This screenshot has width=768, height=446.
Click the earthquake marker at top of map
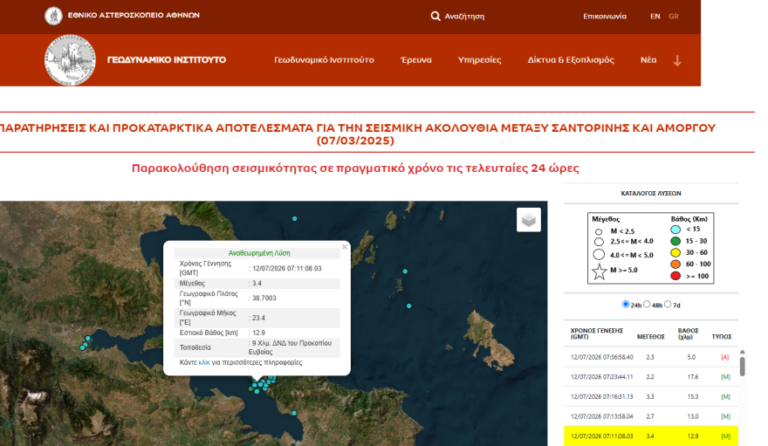pos(294,219)
